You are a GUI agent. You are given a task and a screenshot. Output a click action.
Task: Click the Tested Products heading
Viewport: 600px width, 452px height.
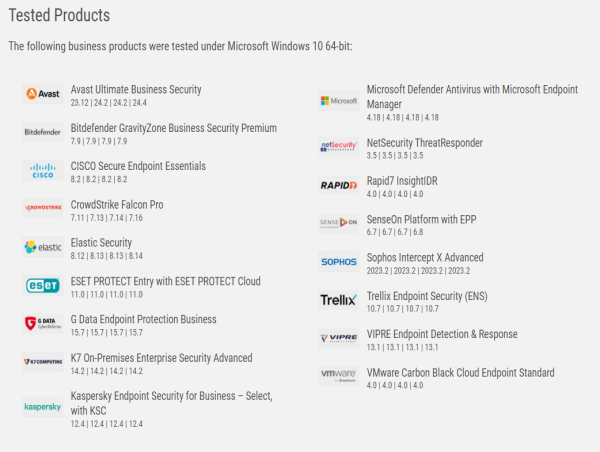[59, 16]
